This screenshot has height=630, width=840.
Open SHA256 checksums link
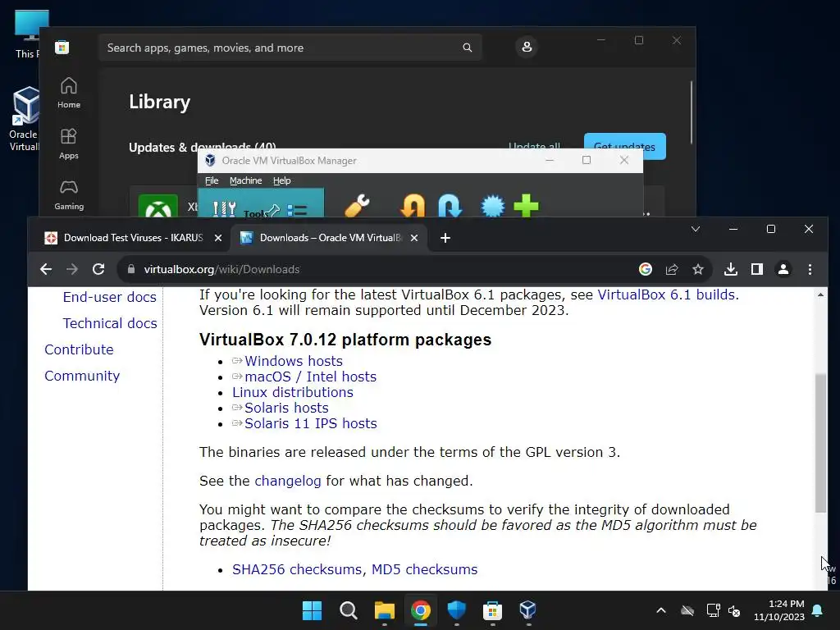pyautogui.click(x=297, y=569)
